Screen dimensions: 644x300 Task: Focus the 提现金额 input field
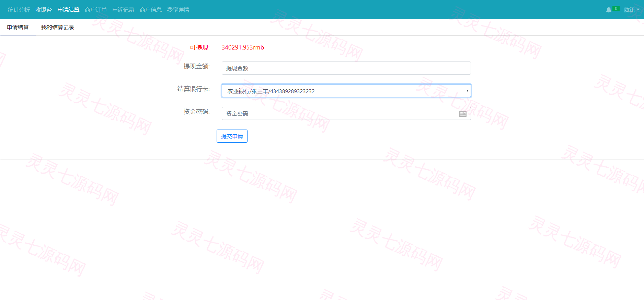coord(346,68)
